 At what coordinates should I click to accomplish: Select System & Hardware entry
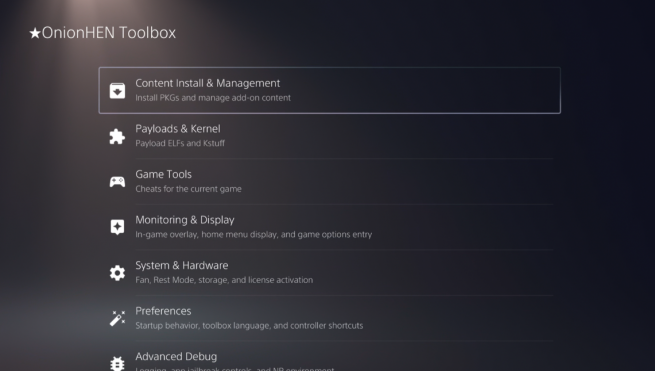click(x=330, y=272)
